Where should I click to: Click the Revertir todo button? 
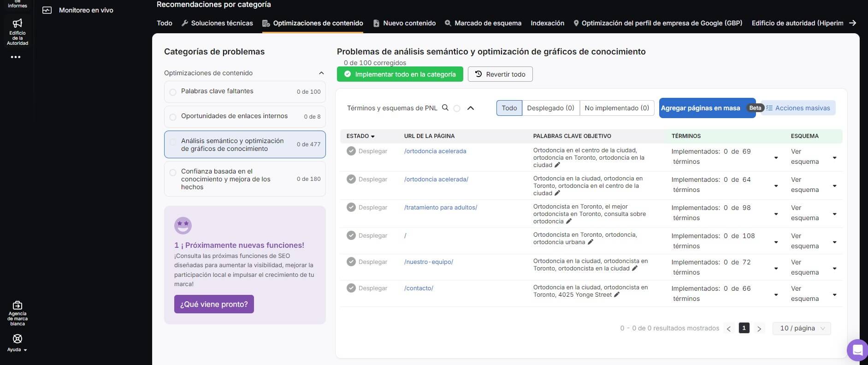pos(500,74)
